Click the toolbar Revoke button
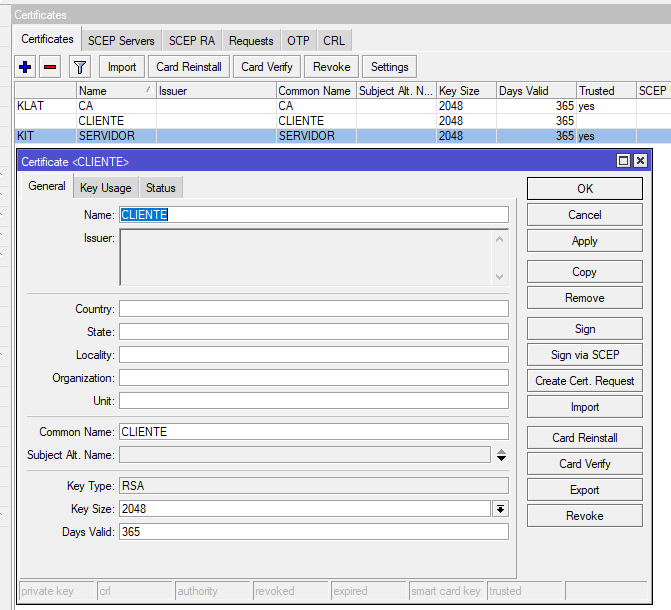671x610 pixels. (x=332, y=67)
